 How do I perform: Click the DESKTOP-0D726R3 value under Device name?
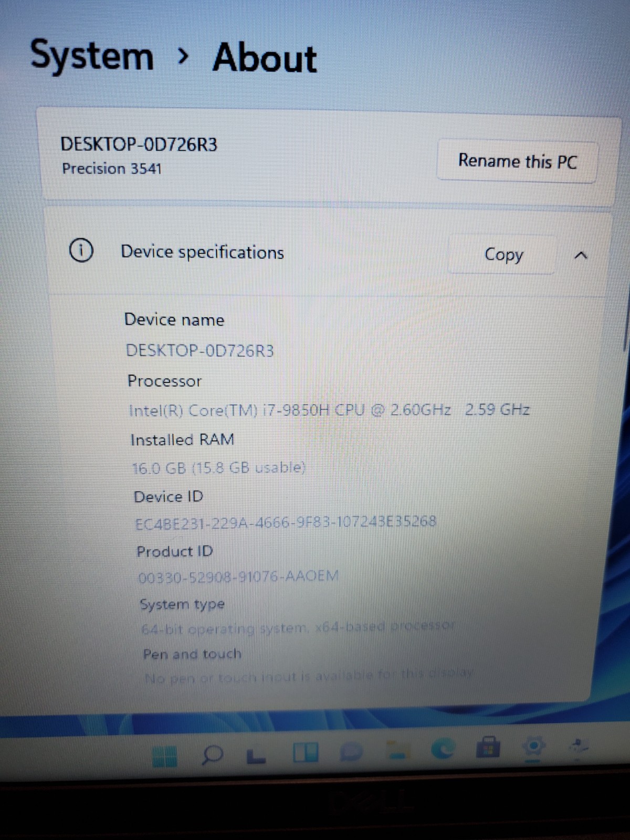click(199, 350)
